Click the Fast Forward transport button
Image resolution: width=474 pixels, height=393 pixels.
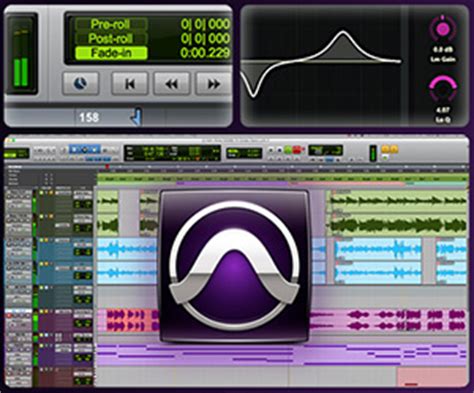213,84
